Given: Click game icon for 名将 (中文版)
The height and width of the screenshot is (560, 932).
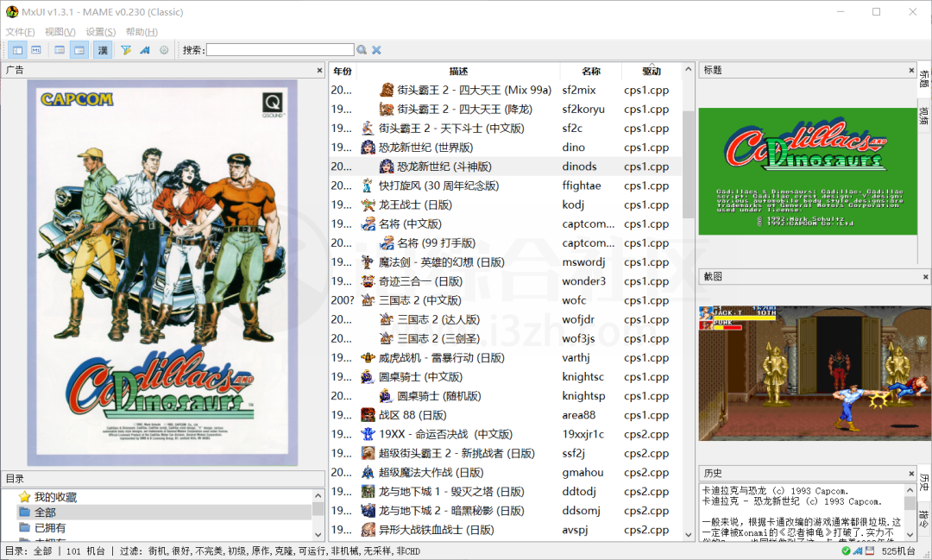Looking at the screenshot, I should click(x=368, y=224).
